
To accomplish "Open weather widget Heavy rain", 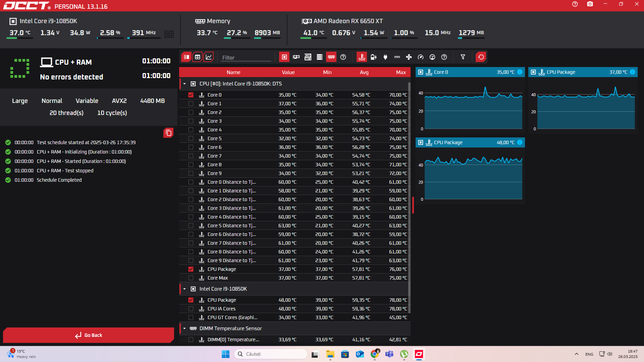I will [21, 354].
